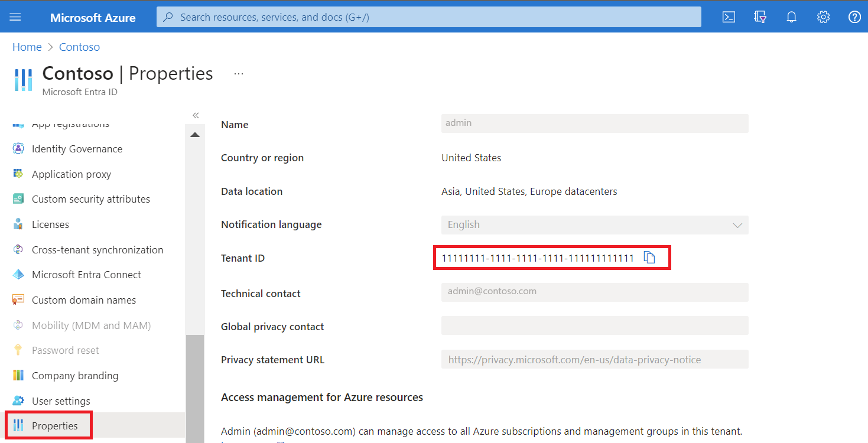This screenshot has height=443, width=868.
Task: Click the Cross-tenant synchronization icon
Action: click(18, 250)
